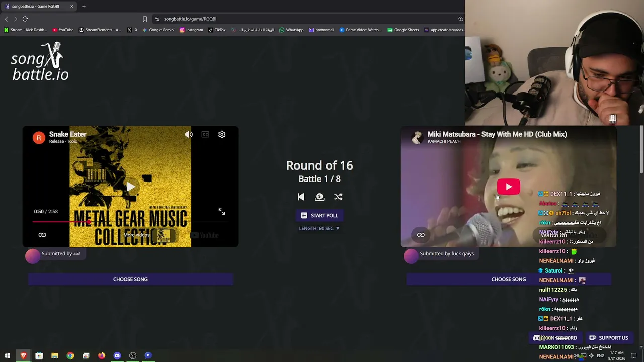This screenshot has width=644, height=362.
Task: Open the Release channel avatar on Snake Eater
Action: click(39, 138)
